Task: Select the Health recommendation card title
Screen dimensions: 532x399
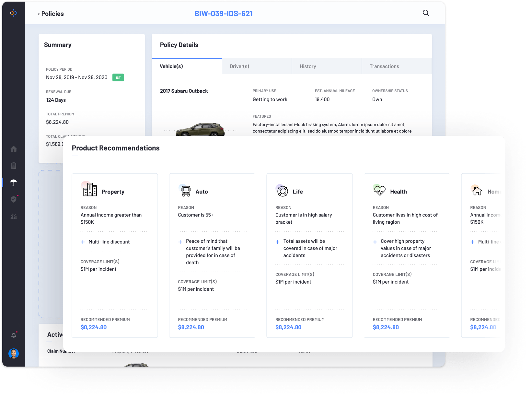Action: coord(399,192)
